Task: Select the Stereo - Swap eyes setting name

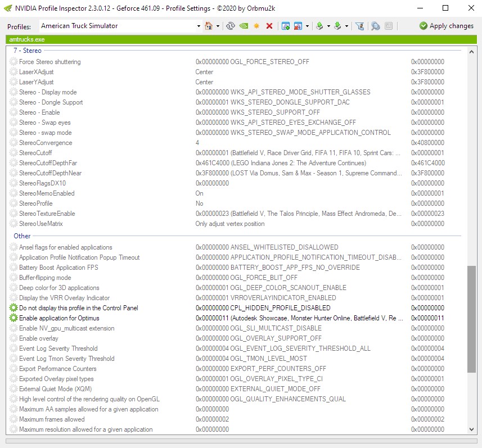Action: 45,123
